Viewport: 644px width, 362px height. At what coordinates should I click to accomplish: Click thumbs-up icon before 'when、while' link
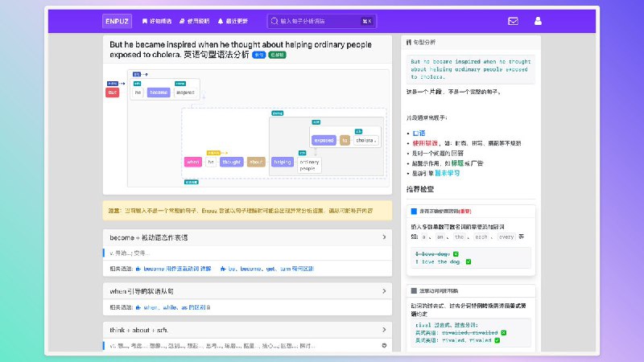click(138, 307)
